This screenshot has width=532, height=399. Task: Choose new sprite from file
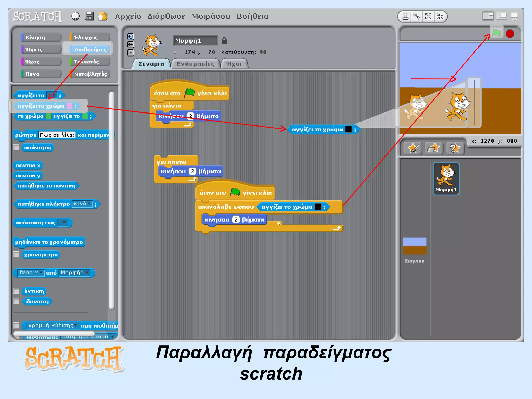pos(434,149)
